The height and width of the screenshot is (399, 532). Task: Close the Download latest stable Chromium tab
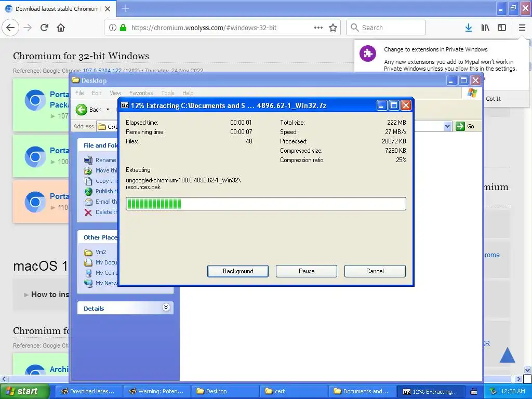pos(108,9)
